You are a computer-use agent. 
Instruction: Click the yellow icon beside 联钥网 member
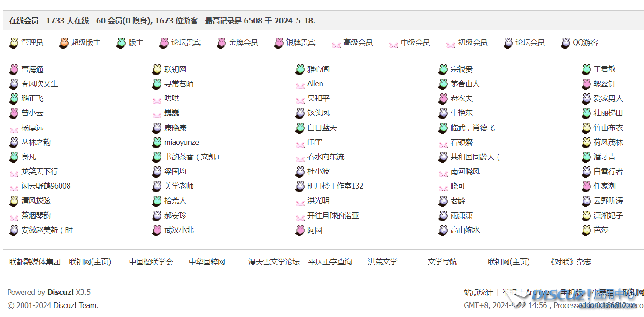[157, 69]
